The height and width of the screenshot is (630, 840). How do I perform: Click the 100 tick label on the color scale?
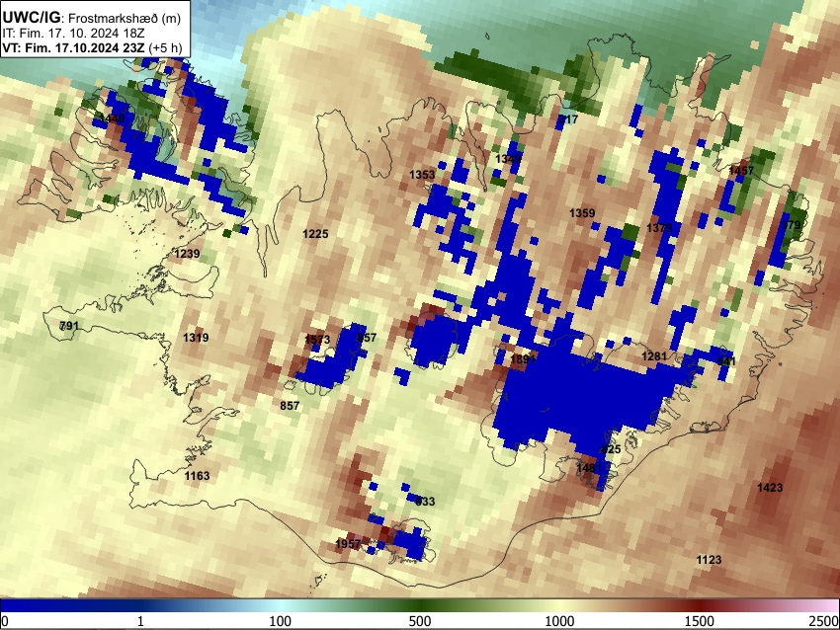[x=280, y=621]
